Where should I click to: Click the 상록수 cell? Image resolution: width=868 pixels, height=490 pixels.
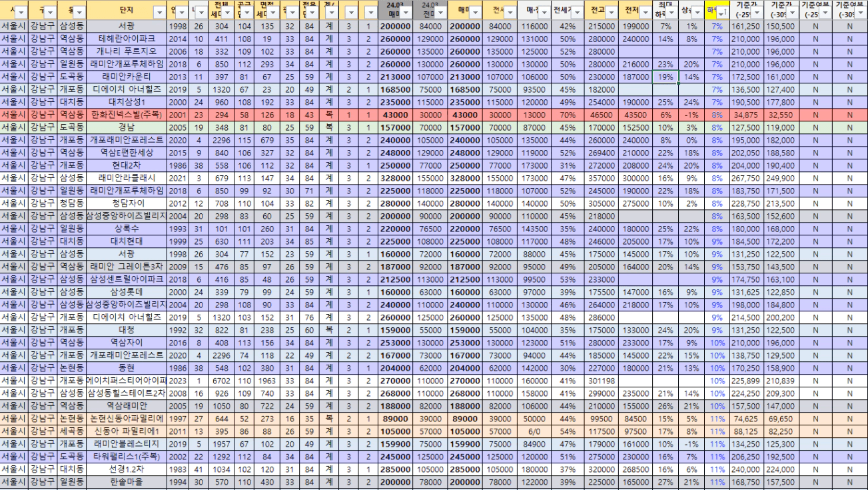(126, 229)
